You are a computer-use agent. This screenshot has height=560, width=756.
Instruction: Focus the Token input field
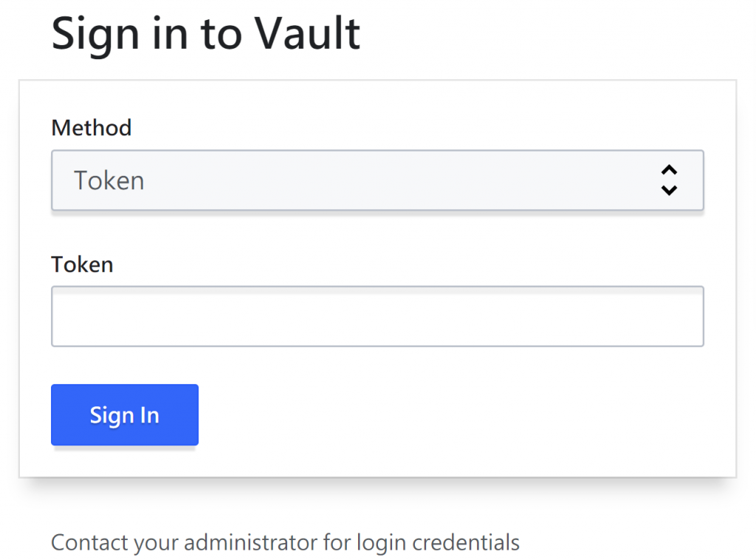coord(377,316)
